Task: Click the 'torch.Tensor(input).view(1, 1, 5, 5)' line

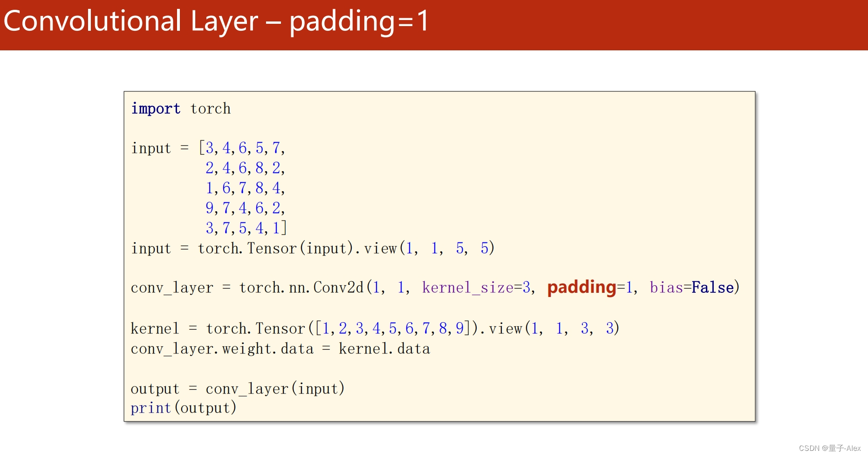Action: pos(313,249)
